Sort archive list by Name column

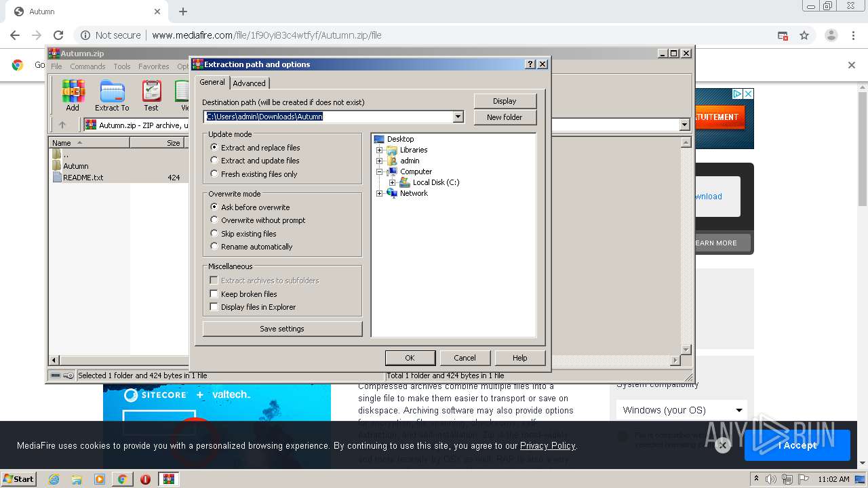pyautogui.click(x=90, y=143)
